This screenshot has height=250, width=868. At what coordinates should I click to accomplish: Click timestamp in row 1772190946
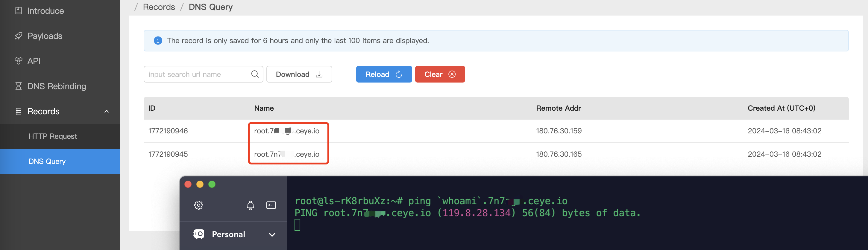(784, 131)
